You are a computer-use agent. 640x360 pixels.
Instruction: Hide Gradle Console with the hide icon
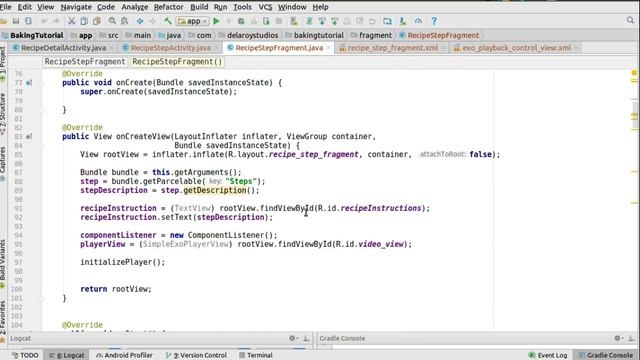point(631,338)
